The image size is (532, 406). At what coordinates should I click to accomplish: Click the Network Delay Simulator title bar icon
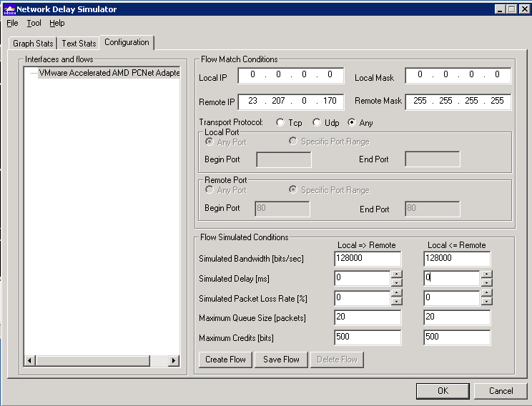tap(9, 9)
